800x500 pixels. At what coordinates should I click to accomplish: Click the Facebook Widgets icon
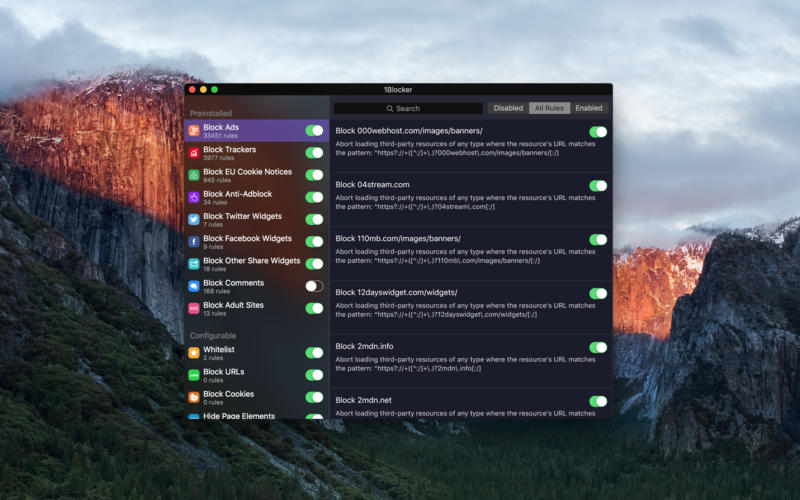[194, 242]
